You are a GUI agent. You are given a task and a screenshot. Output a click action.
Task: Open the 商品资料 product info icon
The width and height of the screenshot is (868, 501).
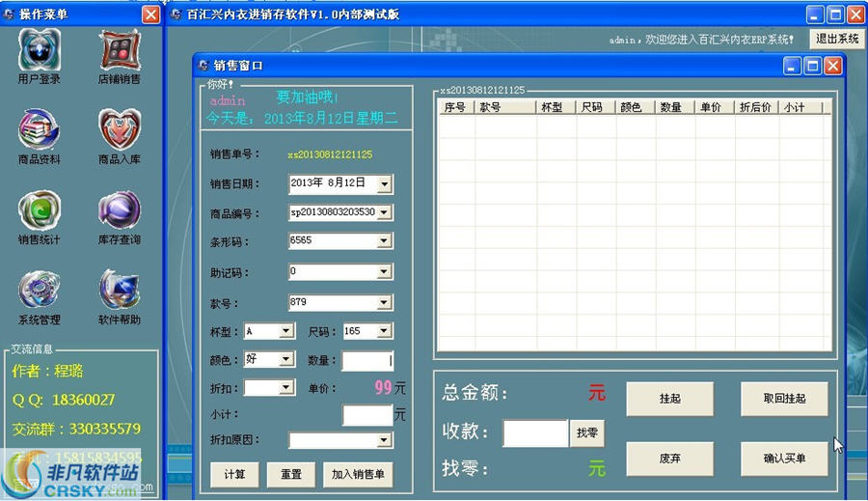click(x=40, y=130)
